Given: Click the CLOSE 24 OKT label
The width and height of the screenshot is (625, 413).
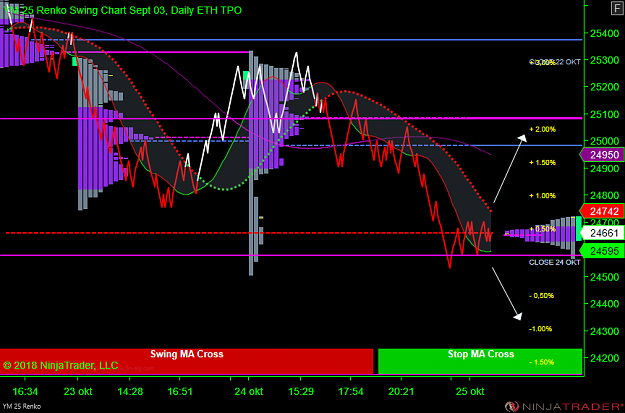Looking at the screenshot, I should [x=554, y=262].
